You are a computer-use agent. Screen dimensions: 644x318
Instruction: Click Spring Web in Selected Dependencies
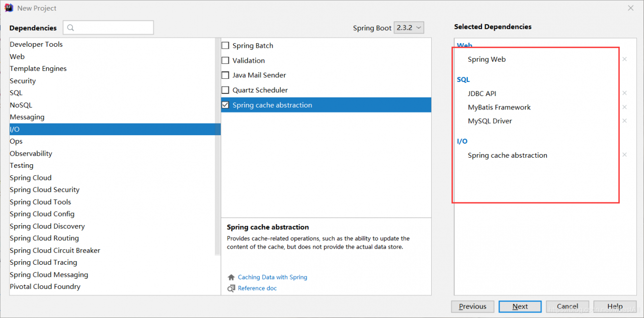pyautogui.click(x=487, y=59)
